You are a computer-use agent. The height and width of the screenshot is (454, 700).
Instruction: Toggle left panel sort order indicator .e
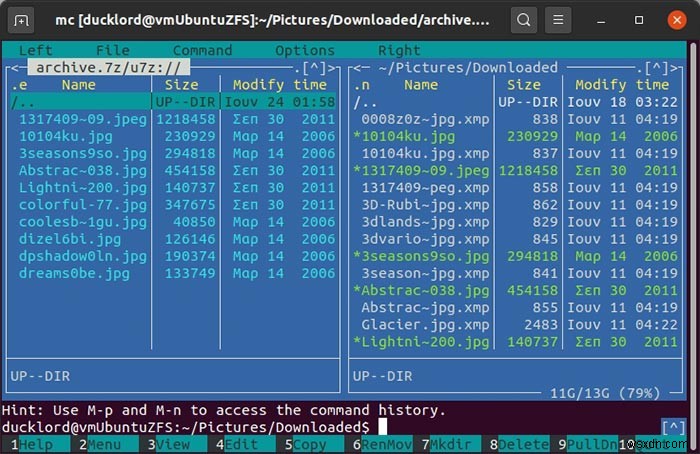point(19,85)
